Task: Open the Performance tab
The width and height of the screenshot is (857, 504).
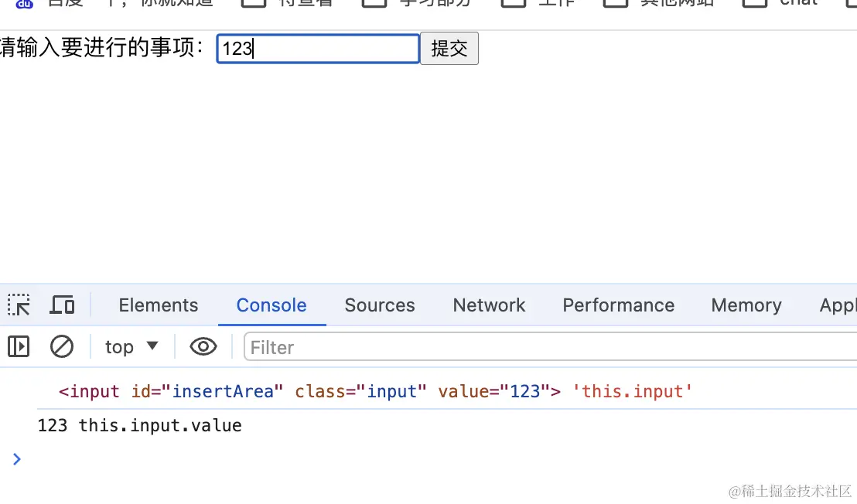Action: click(618, 305)
